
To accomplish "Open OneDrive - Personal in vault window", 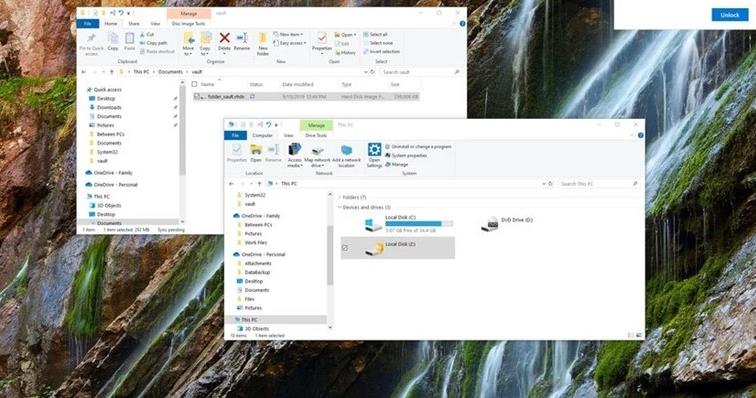I will [115, 185].
